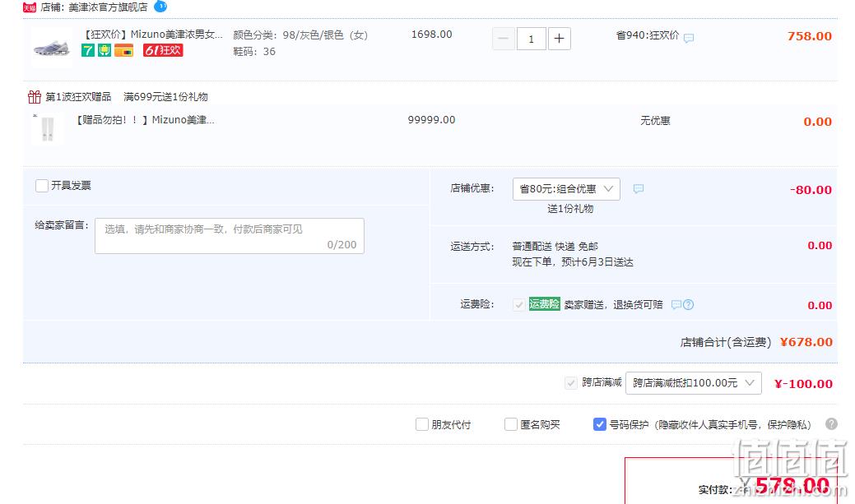855x504 pixels.
Task: Click the green 7-day return badge
Action: pos(88,50)
